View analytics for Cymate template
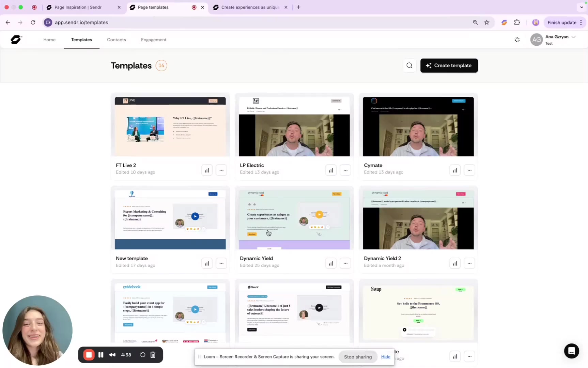Image resolution: width=588 pixels, height=368 pixels. pyautogui.click(x=454, y=170)
